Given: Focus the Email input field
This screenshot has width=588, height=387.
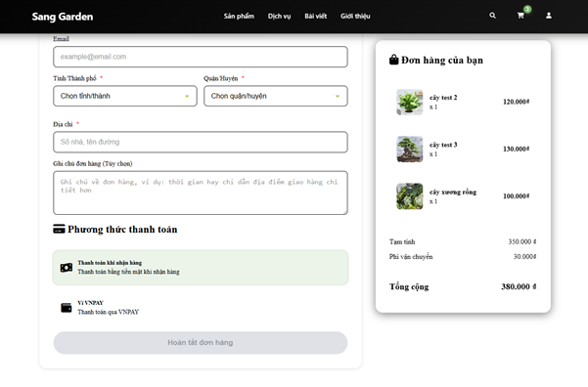Looking at the screenshot, I should [201, 57].
